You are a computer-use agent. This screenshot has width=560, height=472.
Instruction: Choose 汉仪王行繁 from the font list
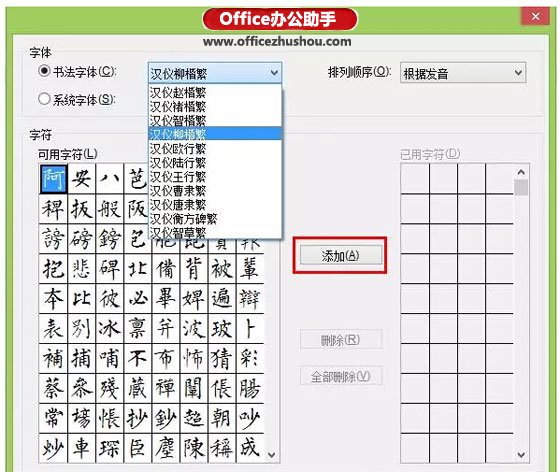(215, 176)
